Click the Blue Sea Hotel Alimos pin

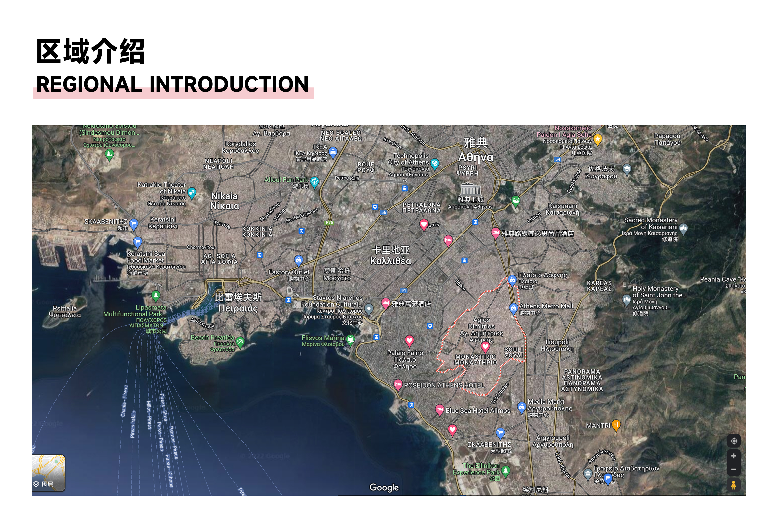click(x=440, y=410)
